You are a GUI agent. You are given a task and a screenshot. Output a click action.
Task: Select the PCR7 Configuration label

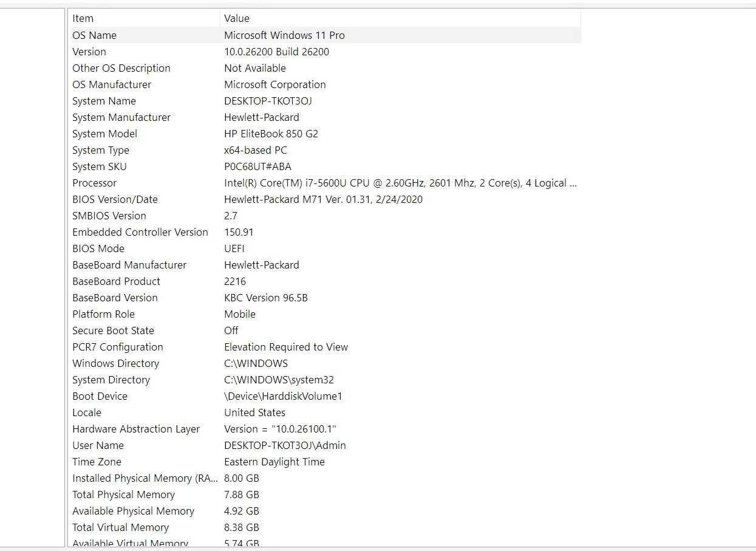[x=118, y=347]
